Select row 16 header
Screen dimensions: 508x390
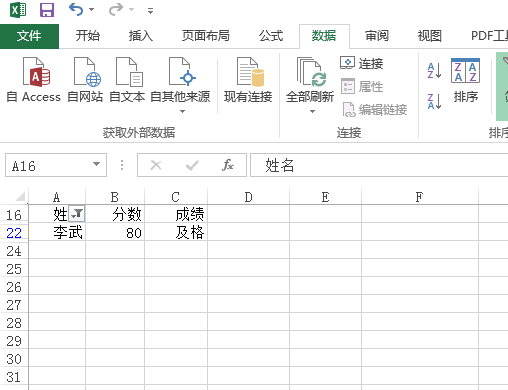click(14, 215)
